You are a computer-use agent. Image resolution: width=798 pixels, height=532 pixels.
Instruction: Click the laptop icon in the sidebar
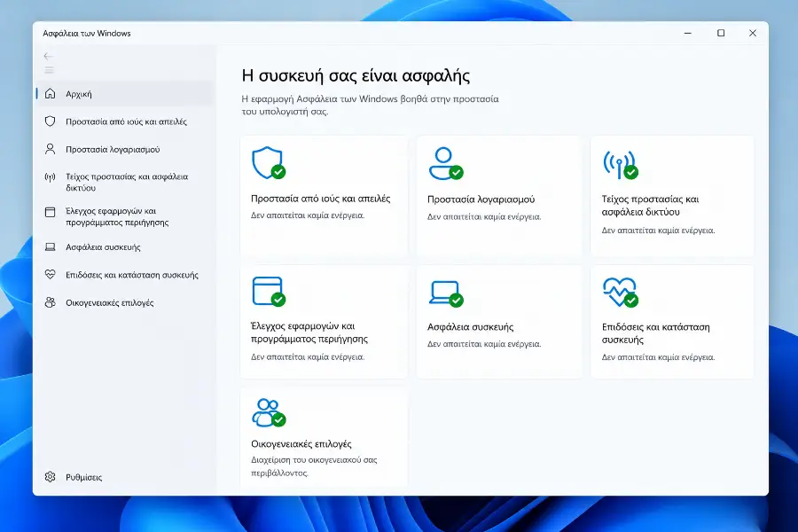(x=50, y=246)
